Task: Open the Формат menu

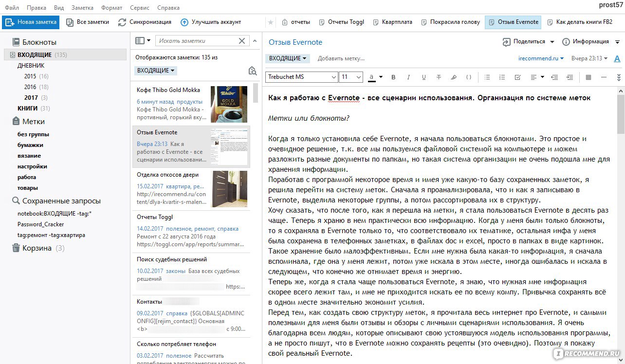Action: pos(112,8)
